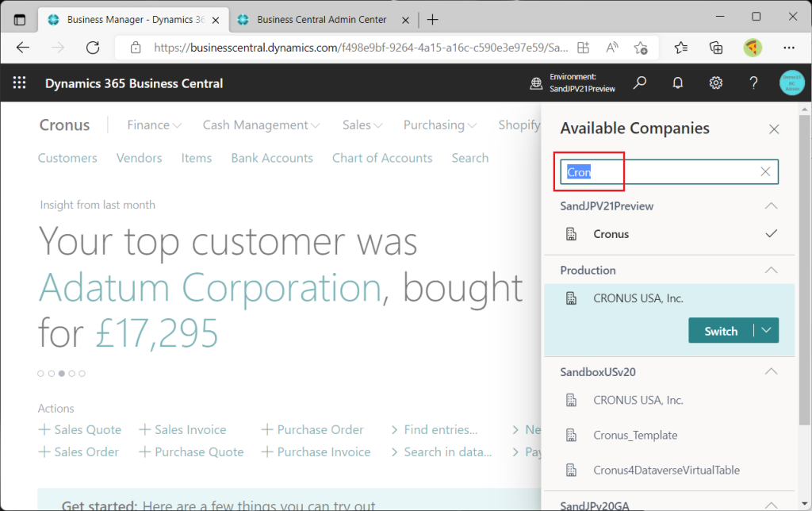Click the building icon beside Cronus_Template
The width and height of the screenshot is (812, 511).
point(571,436)
